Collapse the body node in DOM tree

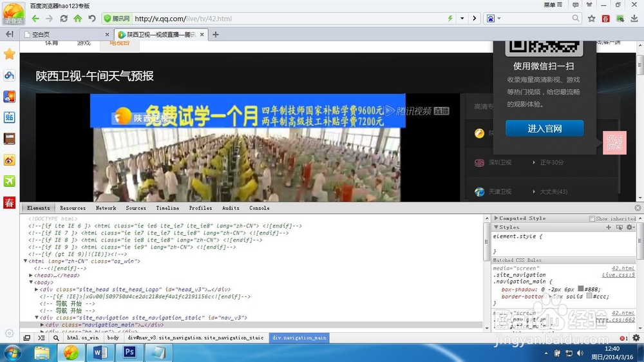click(31, 282)
